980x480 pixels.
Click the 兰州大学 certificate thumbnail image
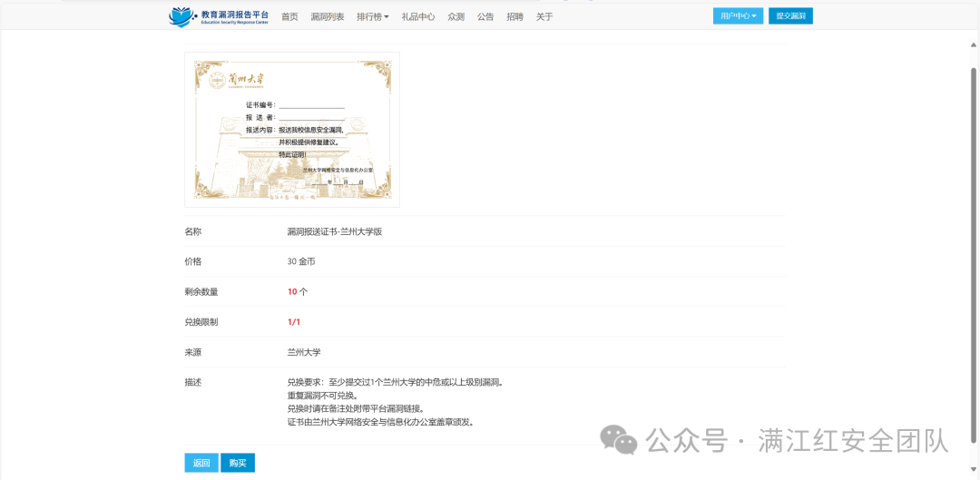point(292,130)
